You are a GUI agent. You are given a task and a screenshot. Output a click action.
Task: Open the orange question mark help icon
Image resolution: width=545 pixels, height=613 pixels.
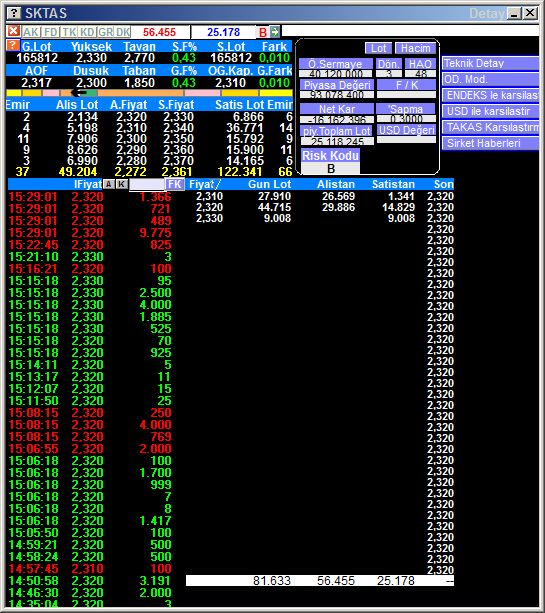click(13, 46)
